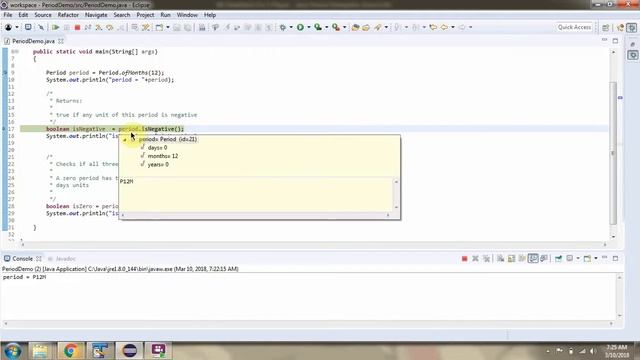
Task: Toggle Pin Console icon
Action: 558,258
